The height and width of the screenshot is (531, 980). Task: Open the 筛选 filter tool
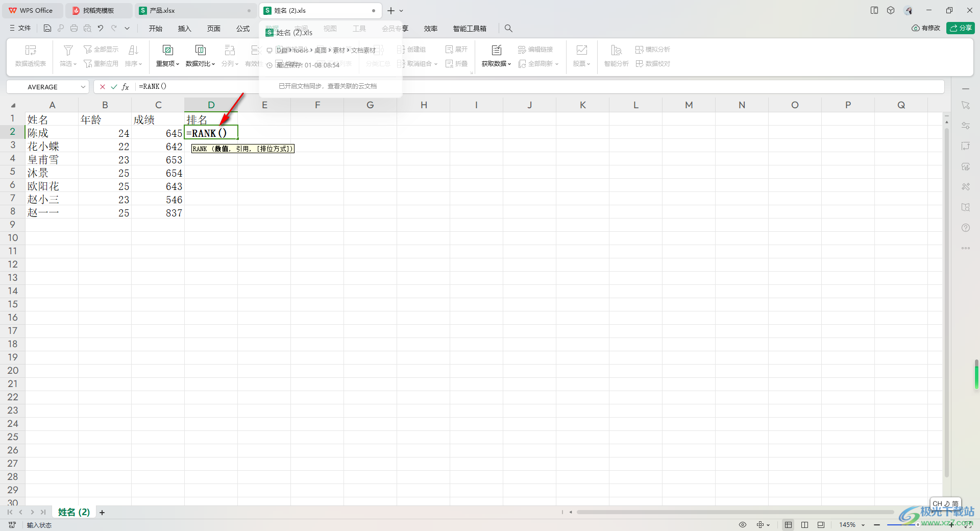click(x=68, y=56)
